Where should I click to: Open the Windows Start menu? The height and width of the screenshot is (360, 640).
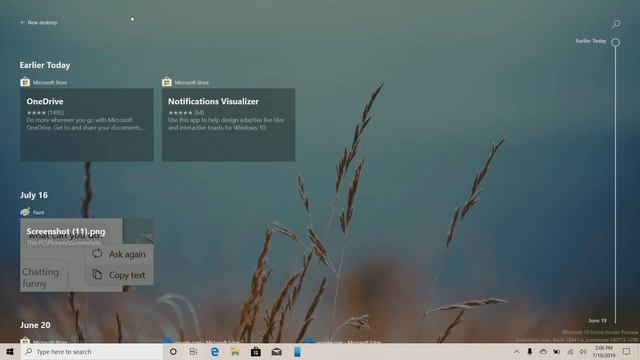(10, 351)
